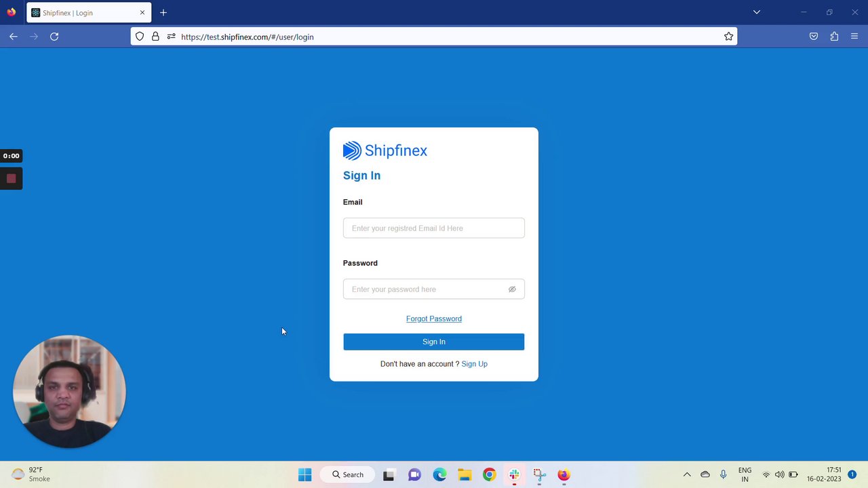868x488 pixels.
Task: Toggle password visibility eye icon
Action: coord(512,289)
